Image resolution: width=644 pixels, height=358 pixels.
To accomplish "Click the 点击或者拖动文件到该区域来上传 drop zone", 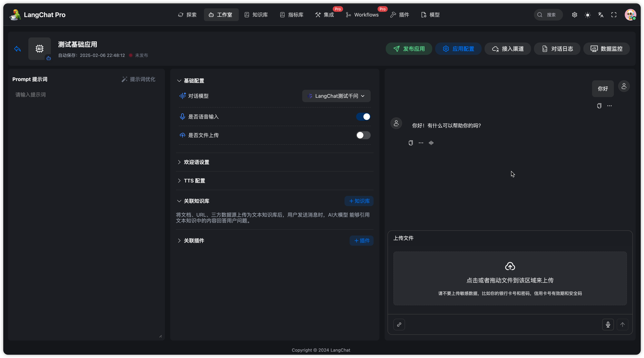I will coord(510,278).
